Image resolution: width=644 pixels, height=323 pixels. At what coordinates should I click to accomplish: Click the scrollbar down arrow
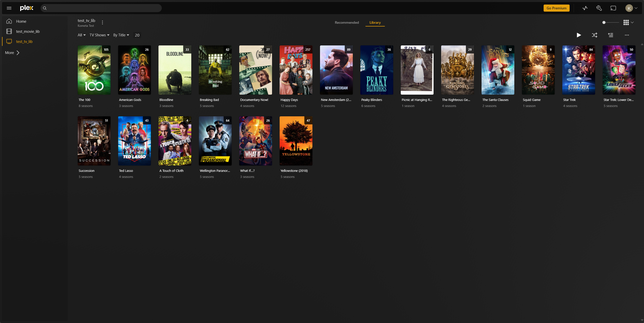(642, 320)
